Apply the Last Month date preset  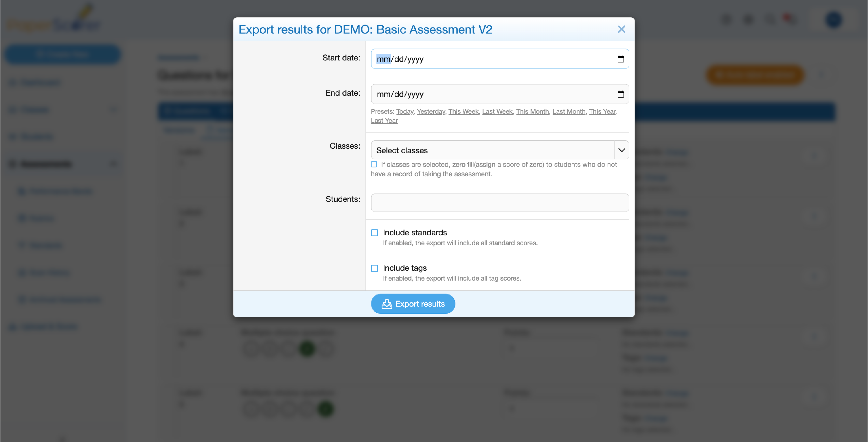569,111
